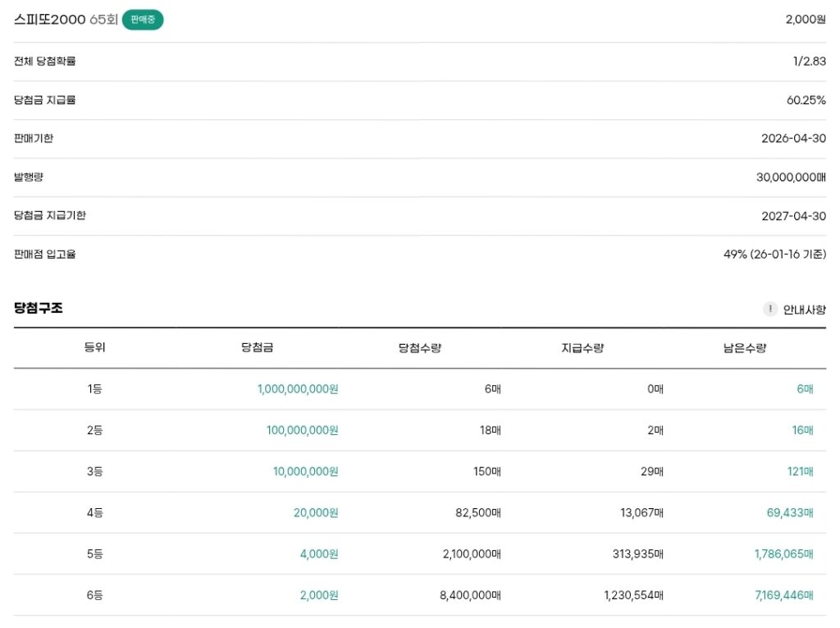Open the 안내사항 notice link

[x=804, y=309]
